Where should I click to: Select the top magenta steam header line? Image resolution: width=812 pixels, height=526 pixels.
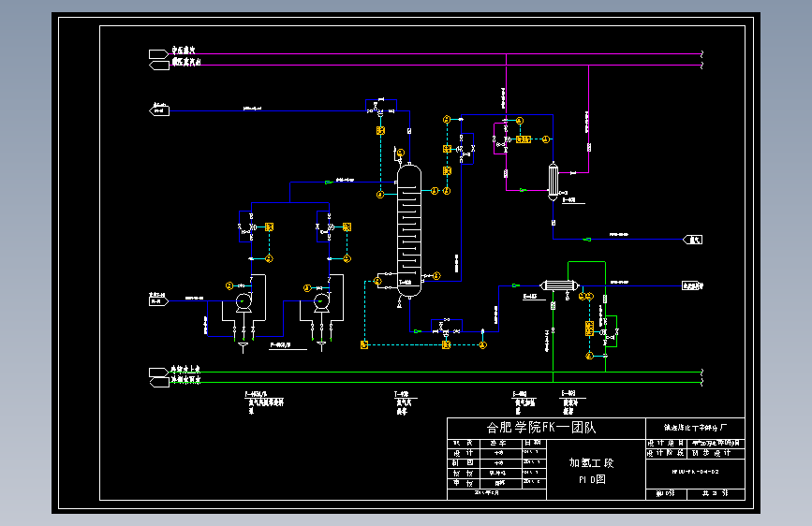(435, 54)
